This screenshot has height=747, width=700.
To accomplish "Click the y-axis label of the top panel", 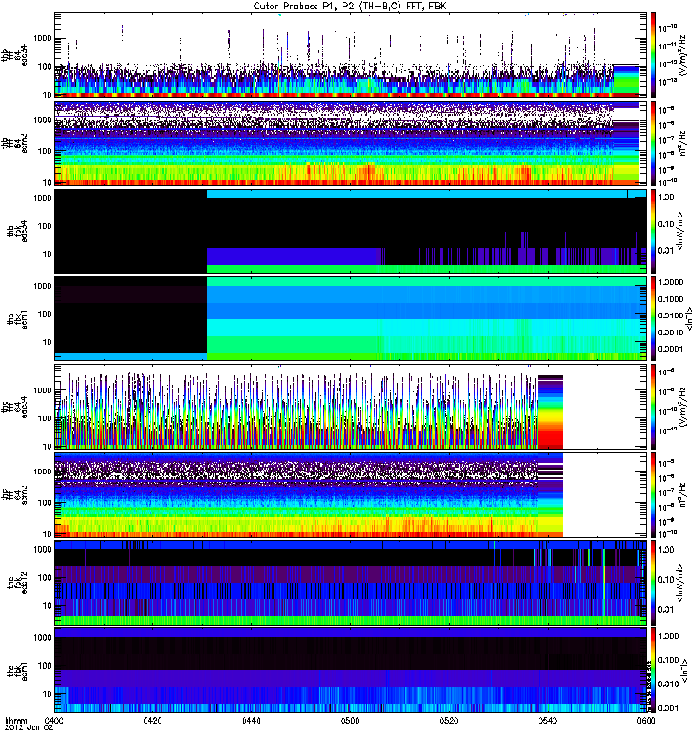I will 11,54.
